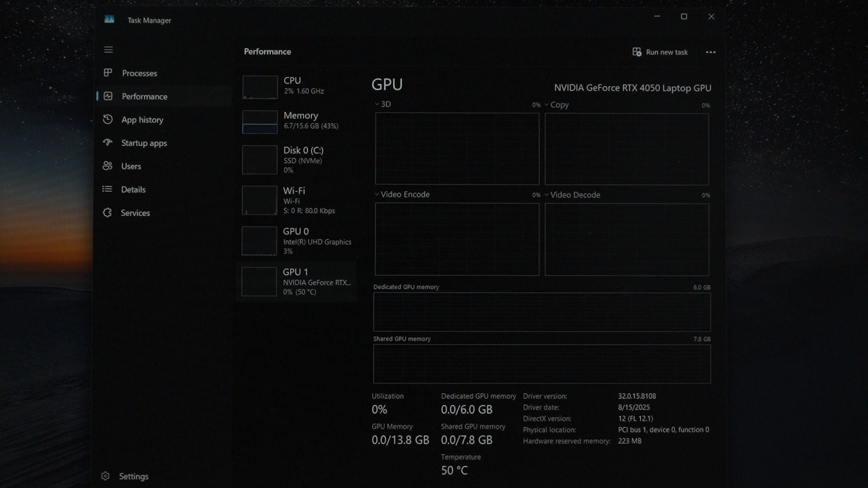The width and height of the screenshot is (868, 488).
Task: Select the Memory performance entry
Action: pos(296,121)
